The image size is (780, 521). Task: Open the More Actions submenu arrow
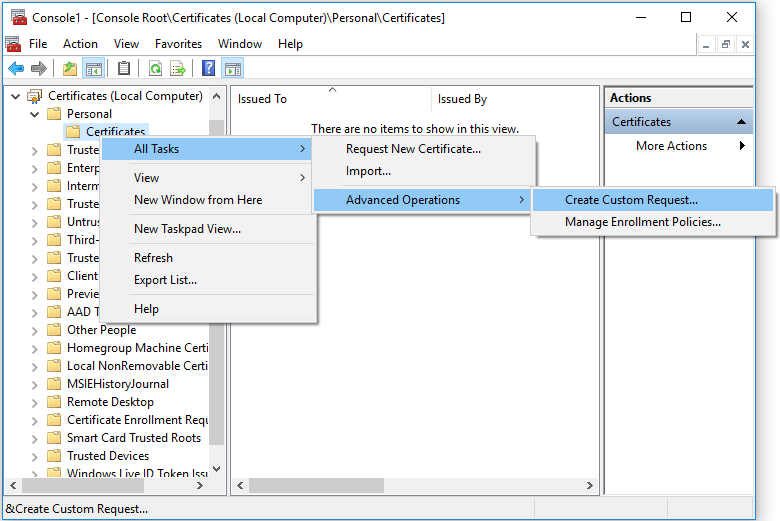click(x=742, y=146)
